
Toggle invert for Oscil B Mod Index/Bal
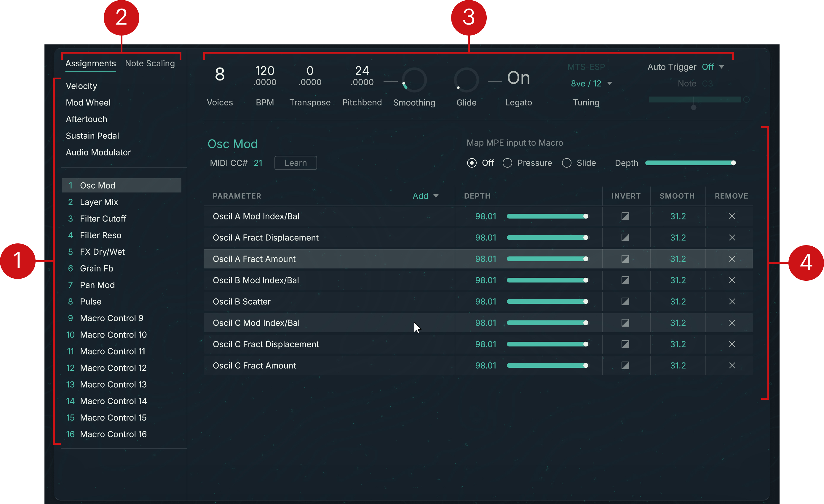tap(625, 280)
